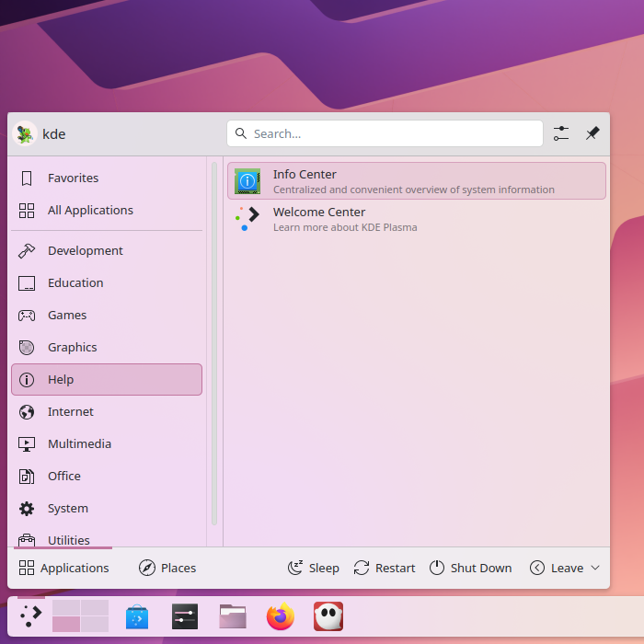Click the kde user avatar
The height and width of the screenshot is (644, 644).
tap(25, 134)
